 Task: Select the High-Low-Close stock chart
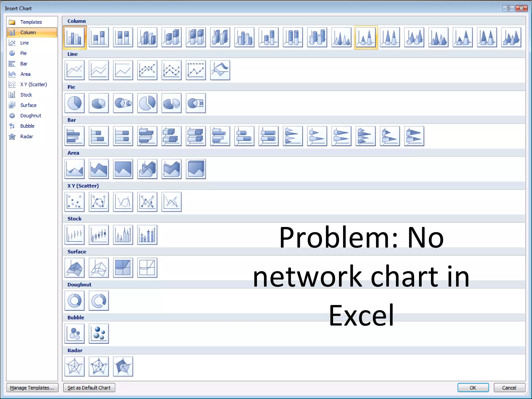tap(75, 235)
